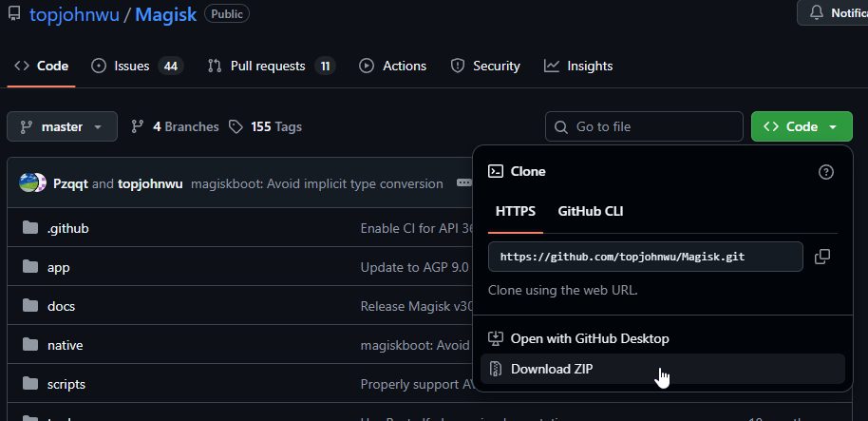Open the latest commit message link

click(316, 184)
